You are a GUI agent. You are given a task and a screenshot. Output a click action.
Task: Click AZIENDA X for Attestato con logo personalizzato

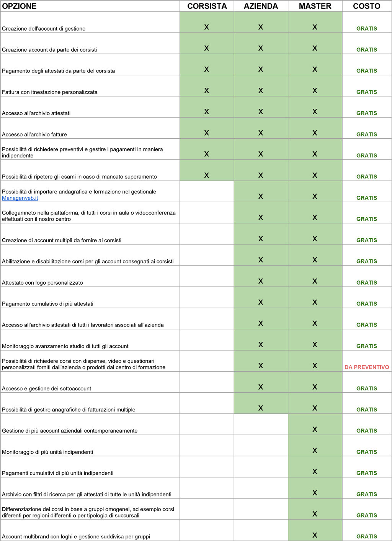pos(261,281)
